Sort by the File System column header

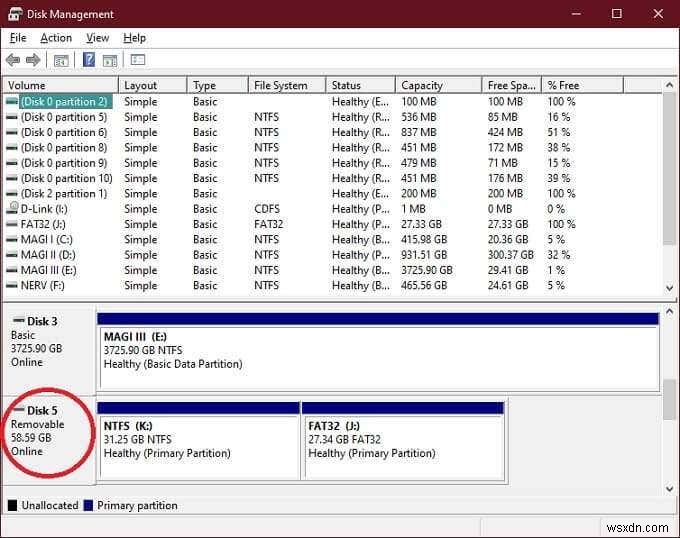[x=287, y=85]
